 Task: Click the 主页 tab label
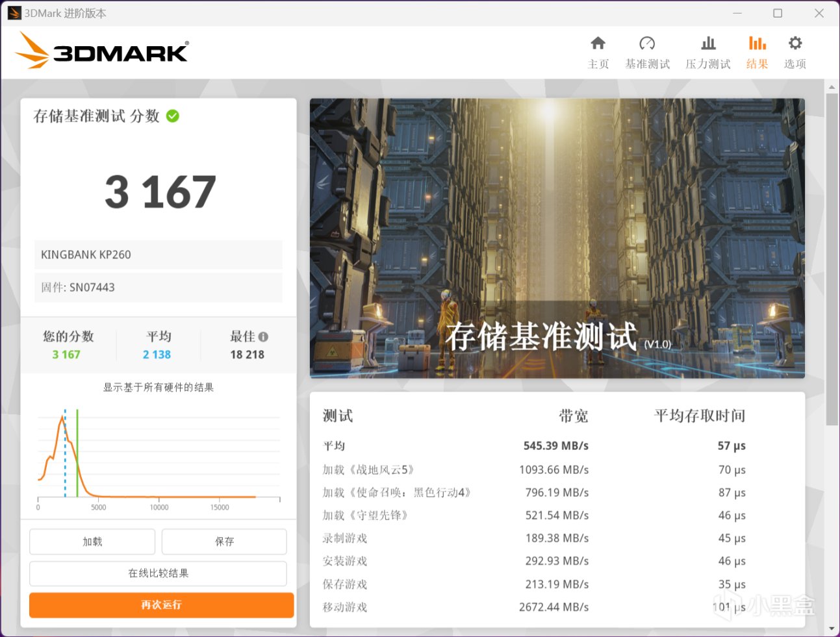[x=598, y=64]
